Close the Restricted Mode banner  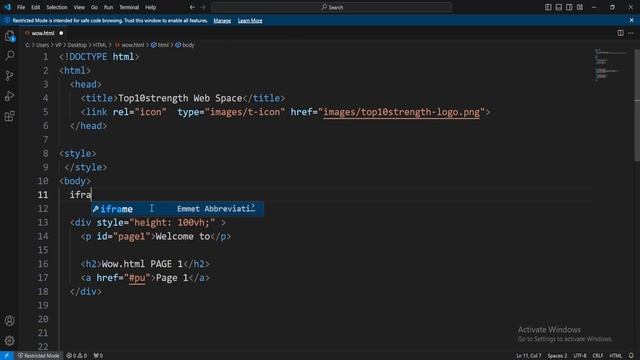tap(631, 20)
